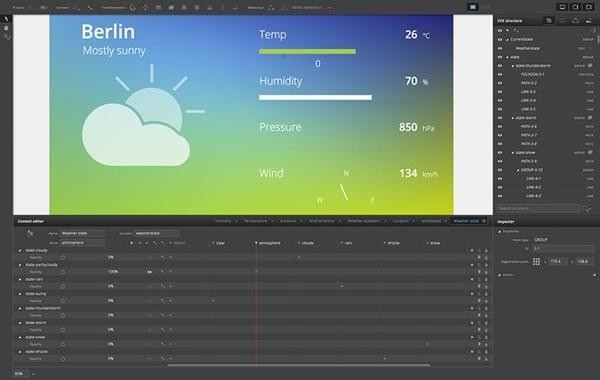This screenshot has height=380, width=600.
Task: Click the Value field containing atmosphere
Action: [x=82, y=243]
